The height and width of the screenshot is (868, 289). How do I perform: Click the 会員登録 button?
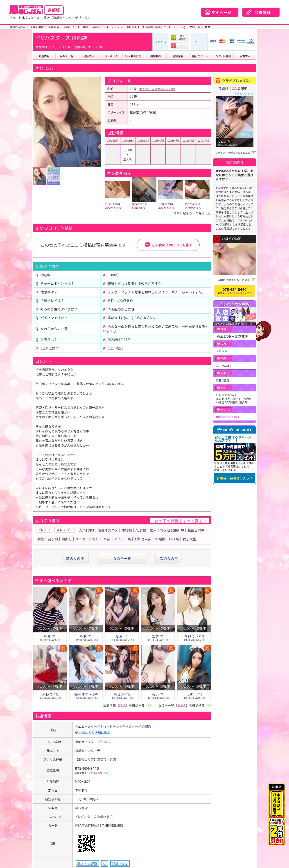261,12
